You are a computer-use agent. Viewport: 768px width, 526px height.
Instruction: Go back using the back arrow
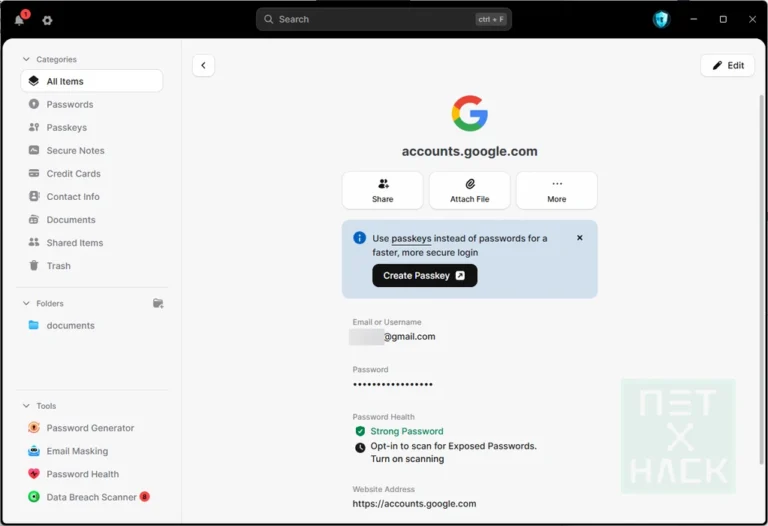point(203,65)
